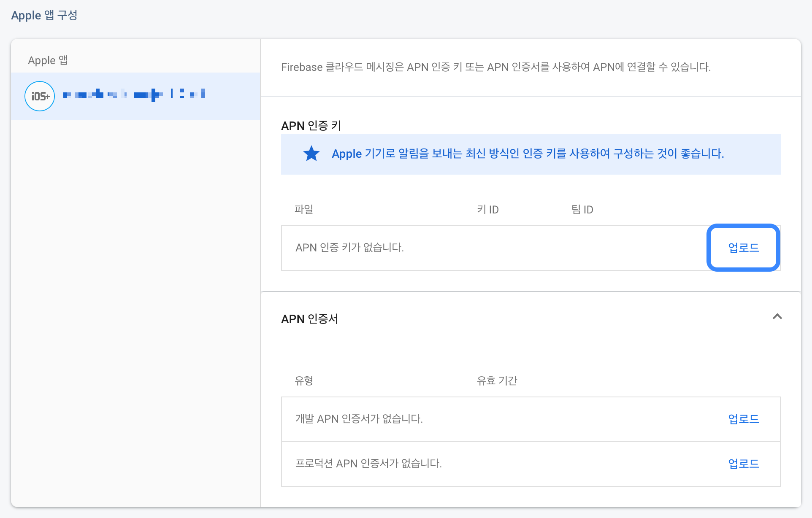Click the Apple 앱 sidebar heading

click(48, 60)
